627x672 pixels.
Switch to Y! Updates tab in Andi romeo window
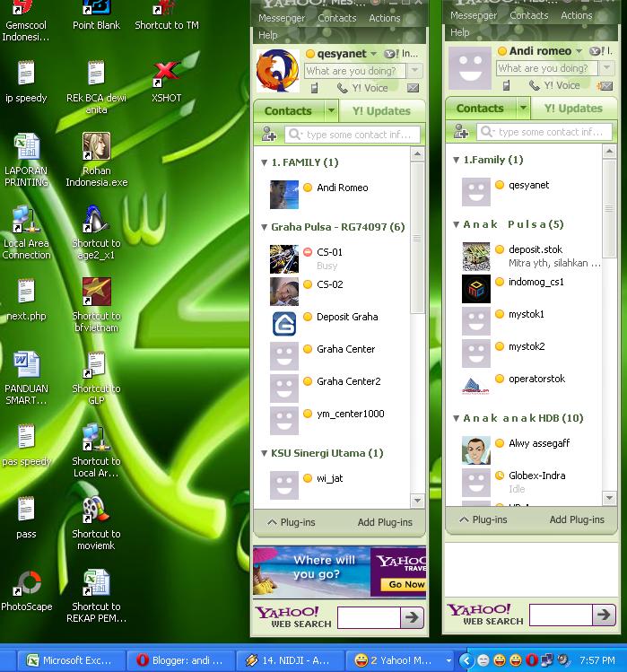pyautogui.click(x=573, y=109)
